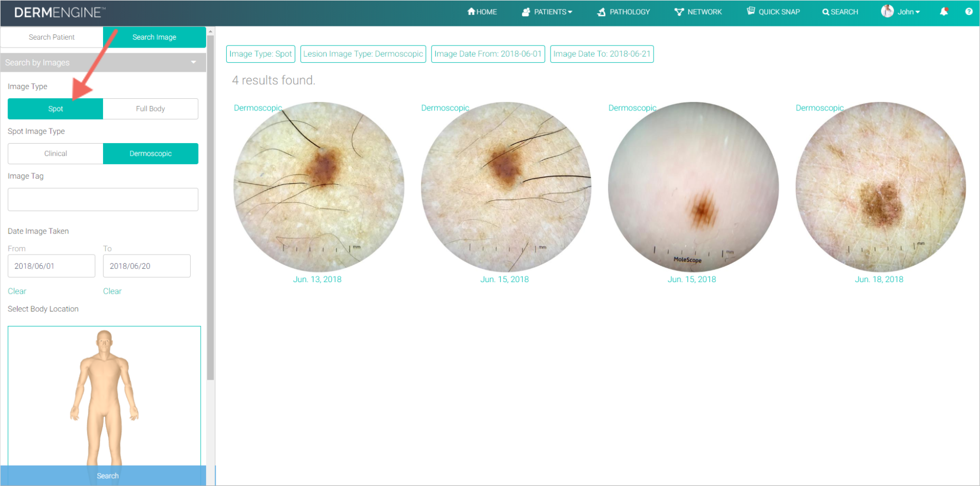The image size is (980, 486).
Task: Switch Spot Image Type to Clinical
Action: pyautogui.click(x=55, y=153)
